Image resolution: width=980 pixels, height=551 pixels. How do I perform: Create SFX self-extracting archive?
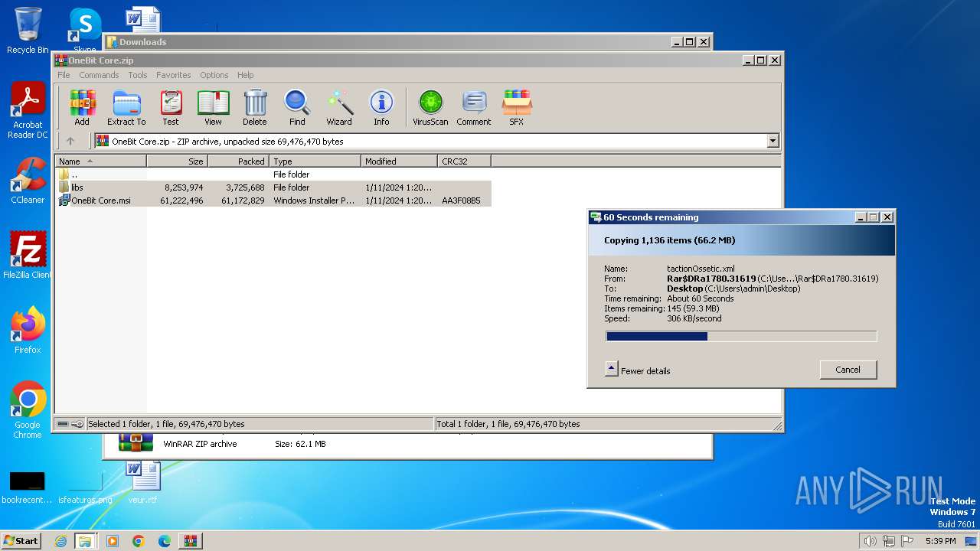(517, 107)
